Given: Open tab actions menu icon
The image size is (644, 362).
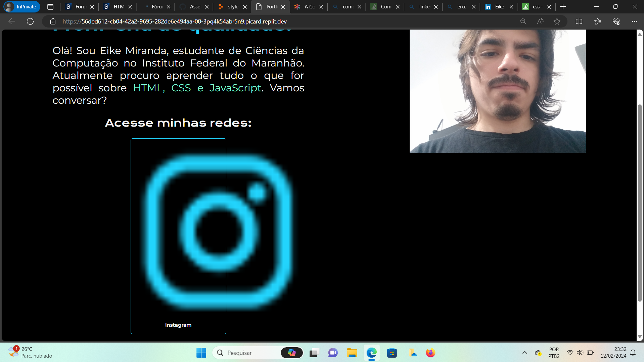Looking at the screenshot, I should 50,7.
